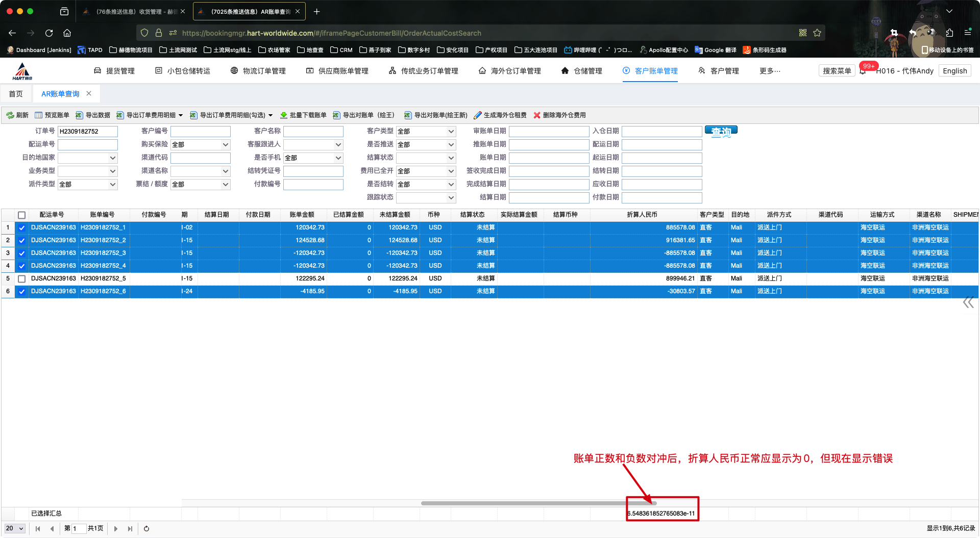Uncheck the checkbox for row 1

21,228
